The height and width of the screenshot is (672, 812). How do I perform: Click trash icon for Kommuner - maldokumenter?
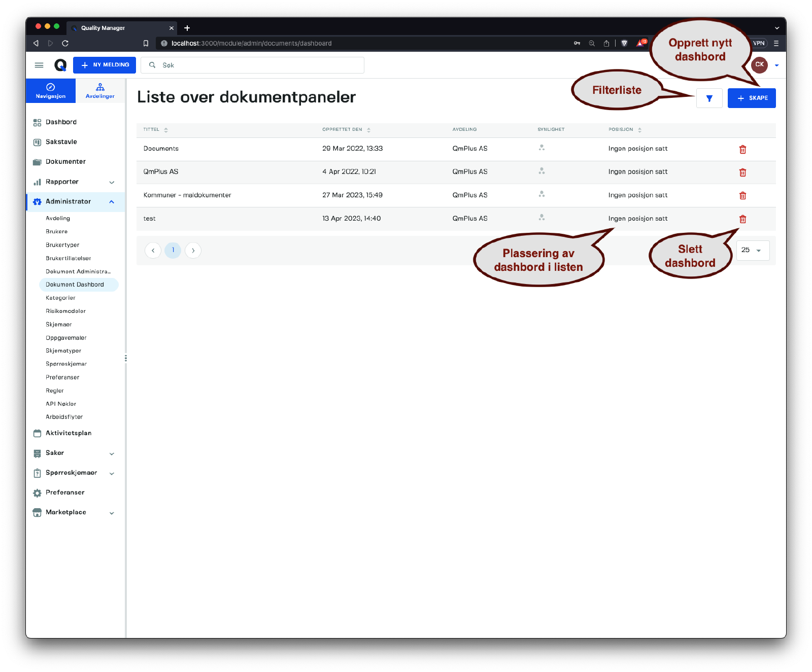tap(742, 196)
